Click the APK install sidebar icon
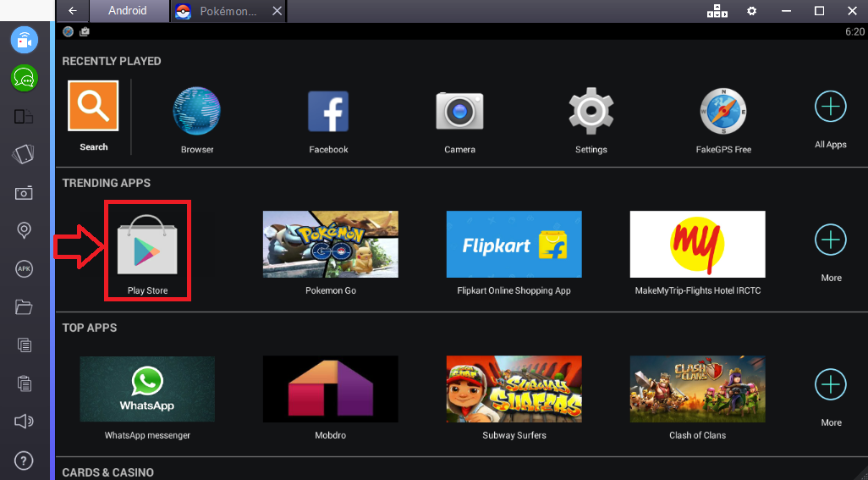 click(x=25, y=268)
